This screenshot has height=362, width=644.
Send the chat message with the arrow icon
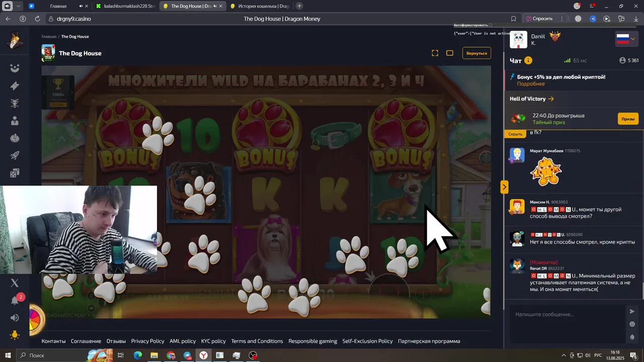[x=632, y=311]
